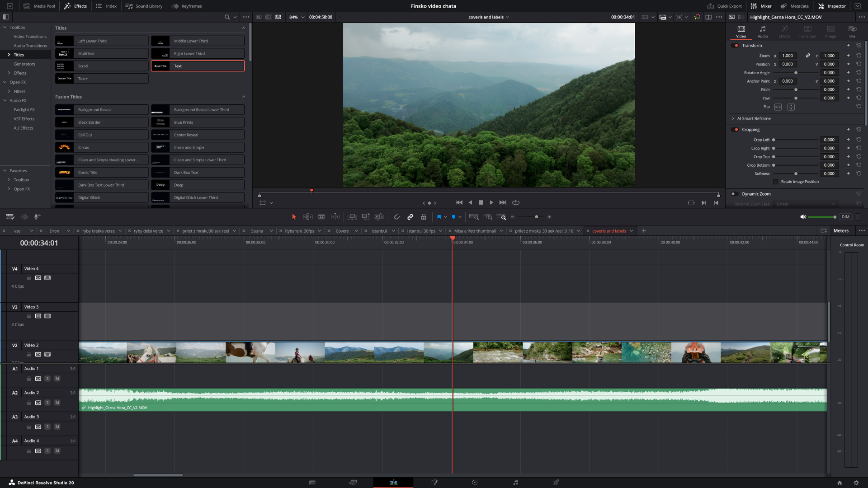The image size is (868, 488).
Task: Toggle loop playback icon
Action: pyautogui.click(x=516, y=202)
